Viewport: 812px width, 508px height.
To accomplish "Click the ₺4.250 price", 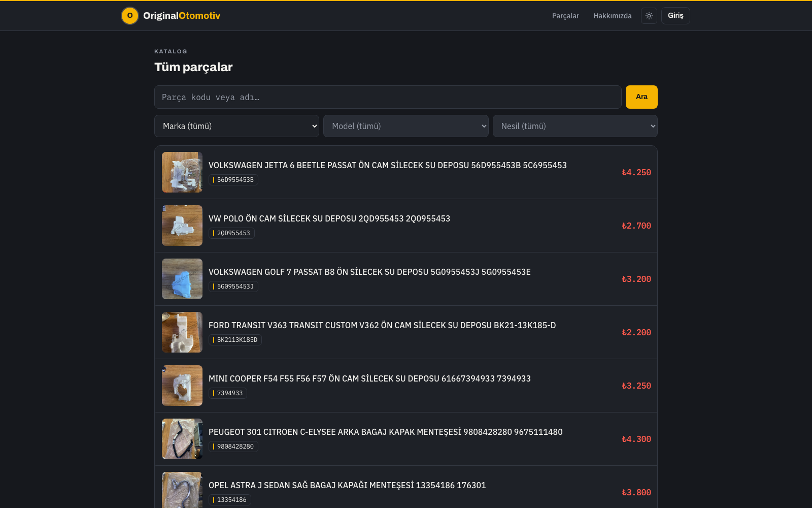I will pos(636,172).
